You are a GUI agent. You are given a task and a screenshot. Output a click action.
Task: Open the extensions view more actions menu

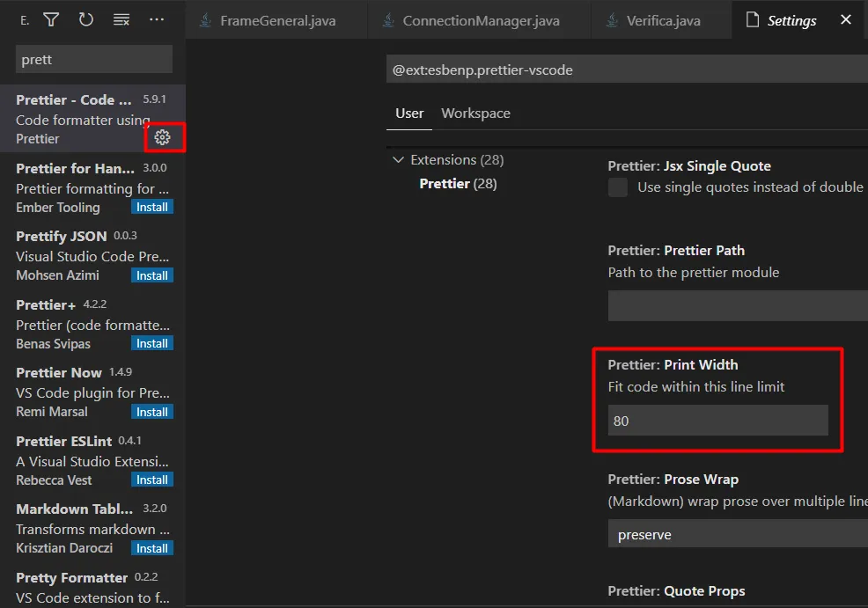tap(157, 20)
